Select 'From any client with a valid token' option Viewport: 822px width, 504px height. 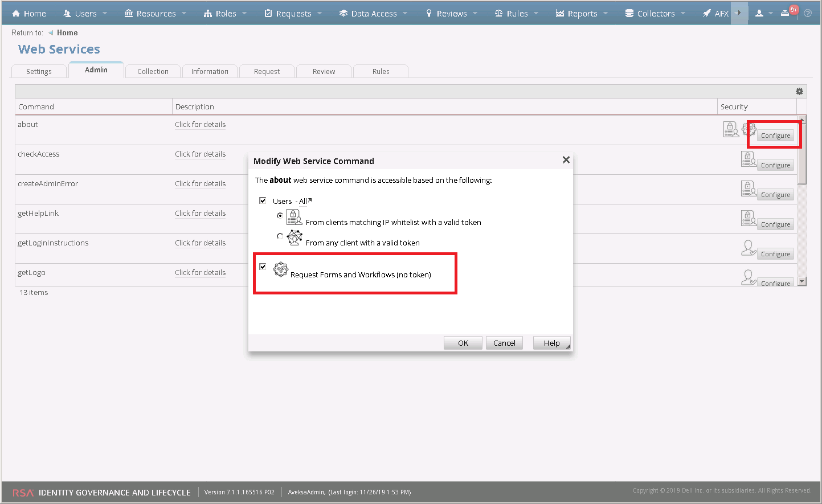pyautogui.click(x=280, y=236)
